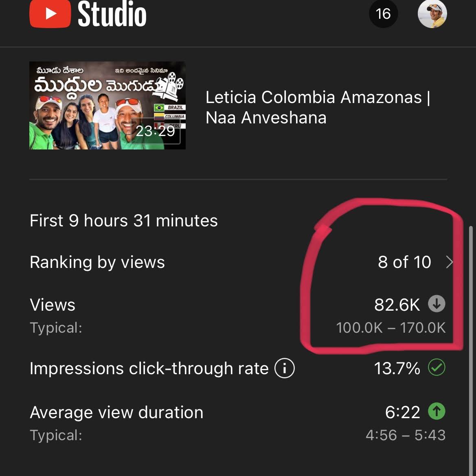The height and width of the screenshot is (476, 476).
Task: Click the green checkmark beside 13.7%
Action: pos(437,368)
